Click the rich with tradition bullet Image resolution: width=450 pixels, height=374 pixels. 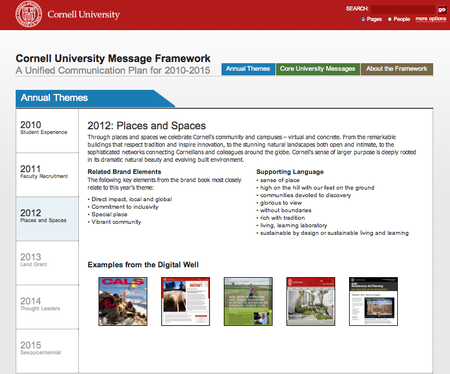(281, 218)
